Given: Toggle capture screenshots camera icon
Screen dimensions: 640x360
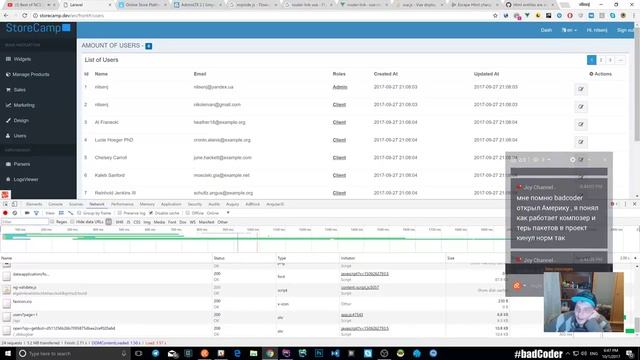Looking at the screenshot, I should (27, 213).
